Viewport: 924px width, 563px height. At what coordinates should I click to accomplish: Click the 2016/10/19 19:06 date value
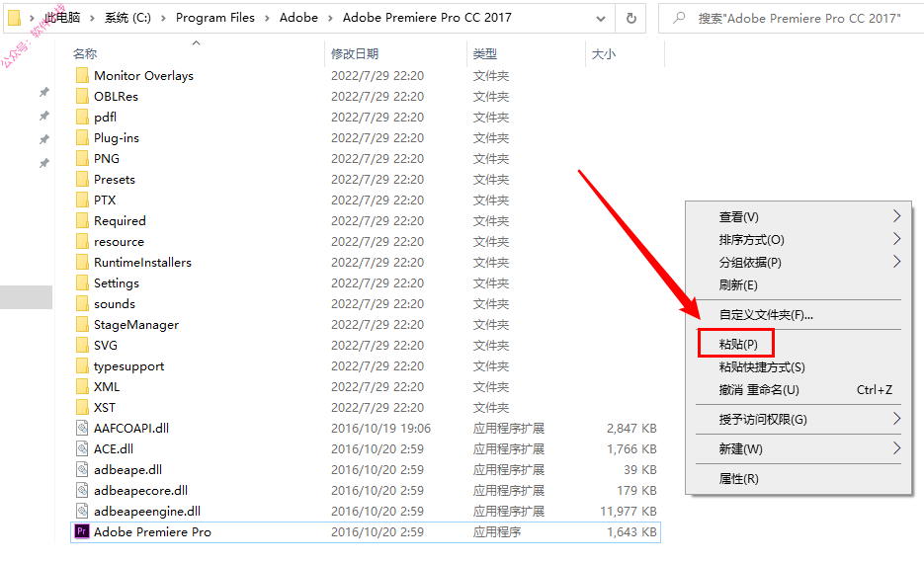coord(380,428)
